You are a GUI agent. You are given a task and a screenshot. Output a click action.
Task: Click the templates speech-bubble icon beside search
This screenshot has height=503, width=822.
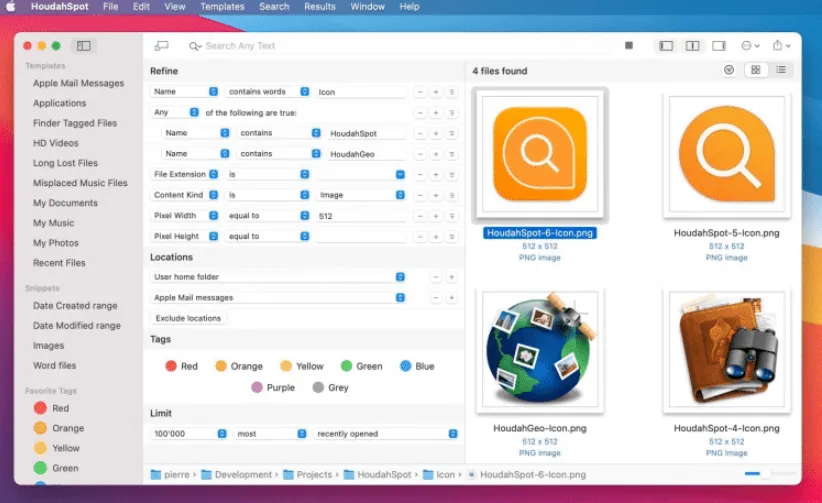point(161,46)
